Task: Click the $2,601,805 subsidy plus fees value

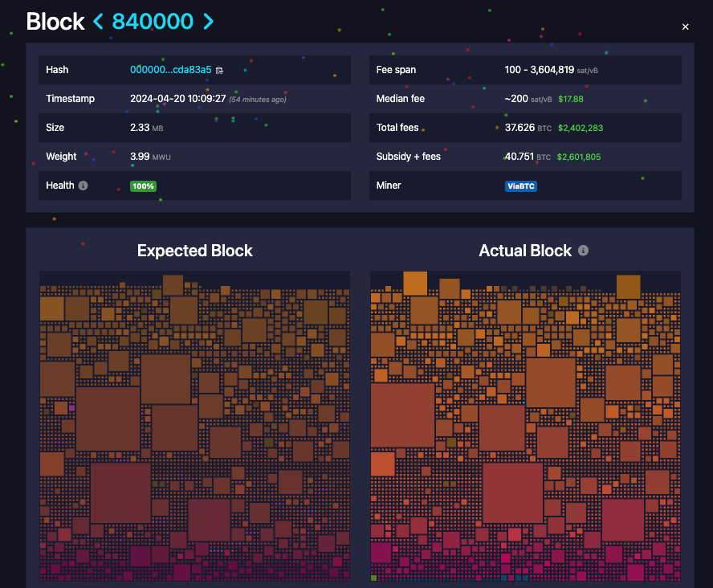Action: (x=579, y=157)
